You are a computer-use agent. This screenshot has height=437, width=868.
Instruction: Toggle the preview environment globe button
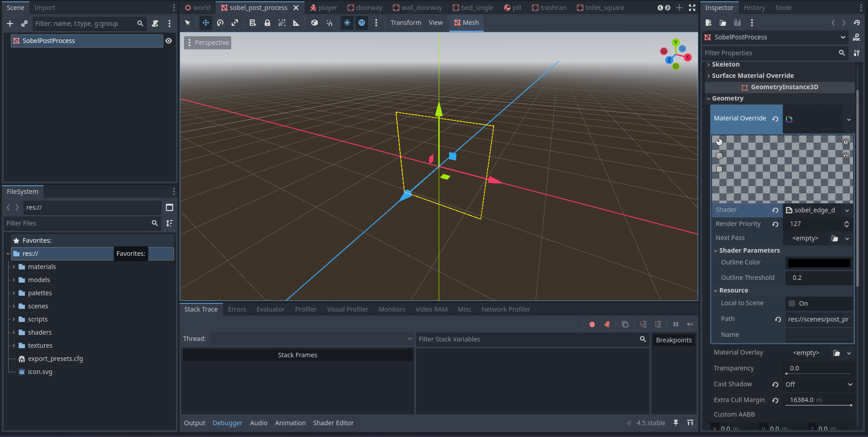pyautogui.click(x=362, y=23)
